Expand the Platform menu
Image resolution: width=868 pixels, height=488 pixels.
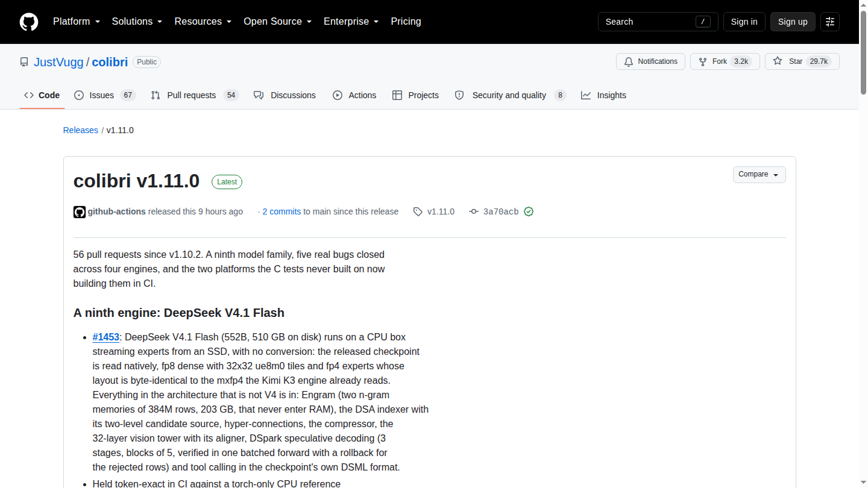click(x=76, y=22)
